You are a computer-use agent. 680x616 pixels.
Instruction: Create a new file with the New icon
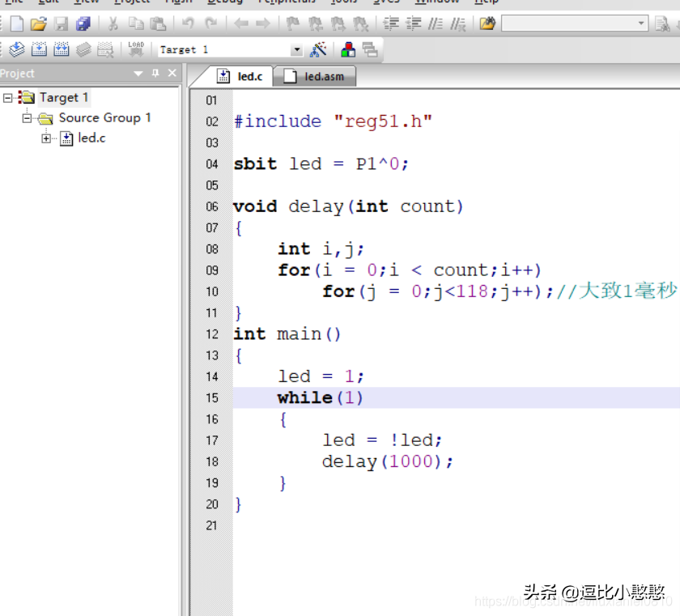coord(16,23)
